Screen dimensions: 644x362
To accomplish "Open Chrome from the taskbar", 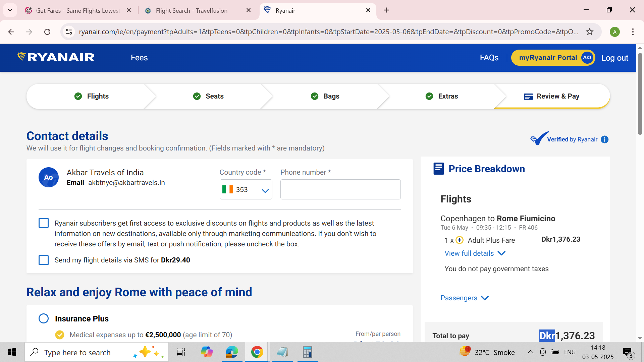I will (257, 352).
